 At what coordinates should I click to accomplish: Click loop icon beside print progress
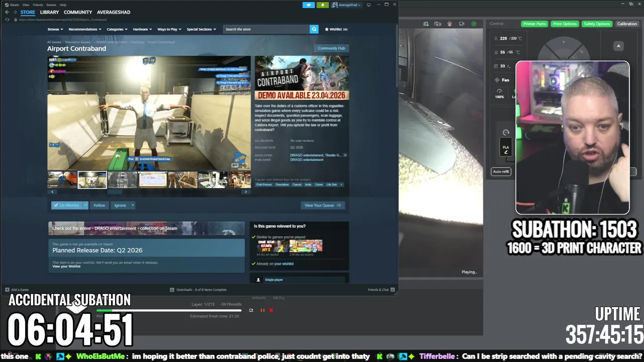(251, 310)
